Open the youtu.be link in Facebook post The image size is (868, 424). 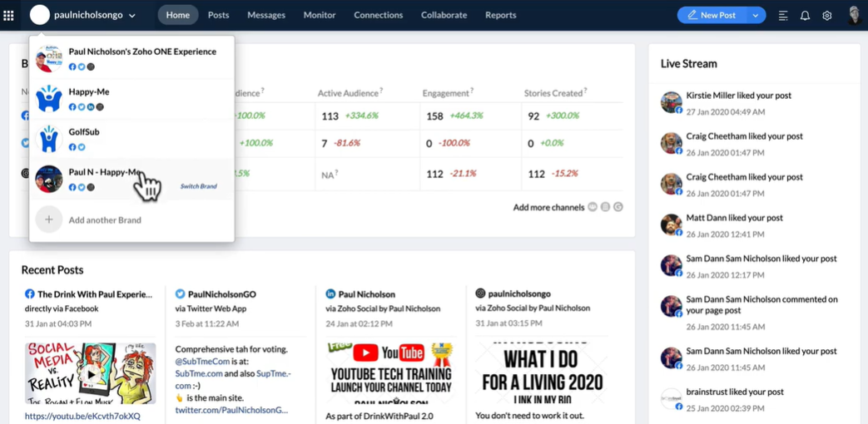pyautogui.click(x=82, y=416)
